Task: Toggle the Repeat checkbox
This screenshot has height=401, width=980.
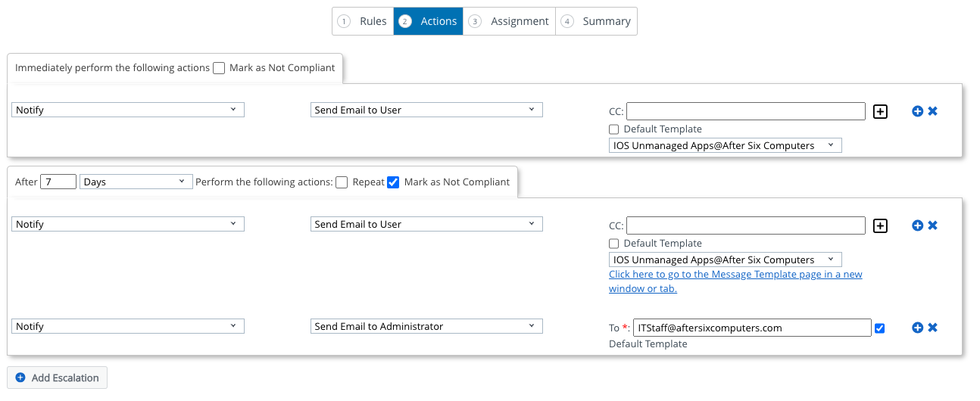Action: 342,182
